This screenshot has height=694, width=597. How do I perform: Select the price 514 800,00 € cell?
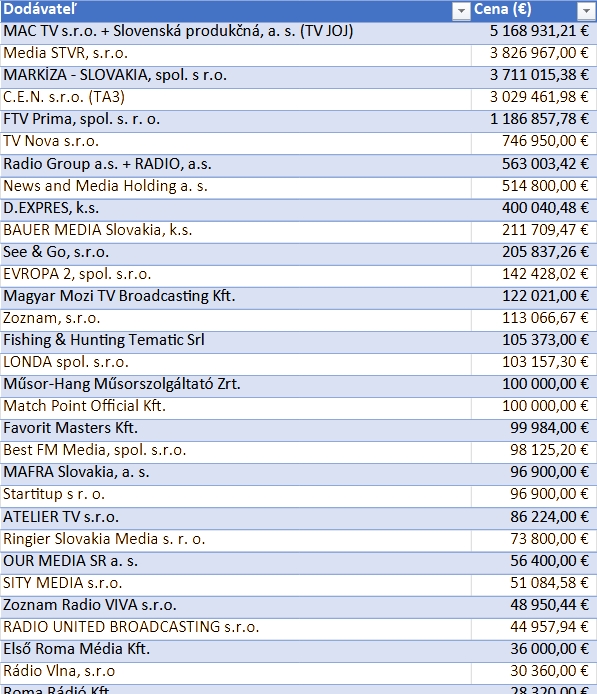coord(534,188)
